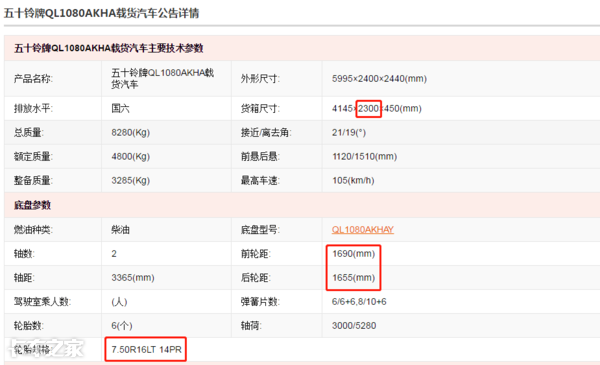Viewport: 600px width, 365px height.
Task: Select front track value 1690(mm)
Action: tap(354, 254)
